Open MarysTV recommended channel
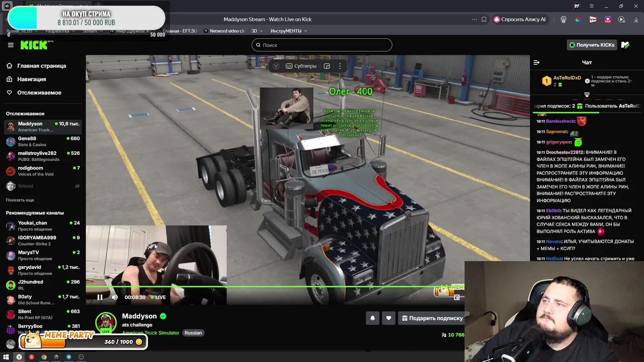Image resolution: width=644 pixels, height=362 pixels. click(x=43, y=255)
